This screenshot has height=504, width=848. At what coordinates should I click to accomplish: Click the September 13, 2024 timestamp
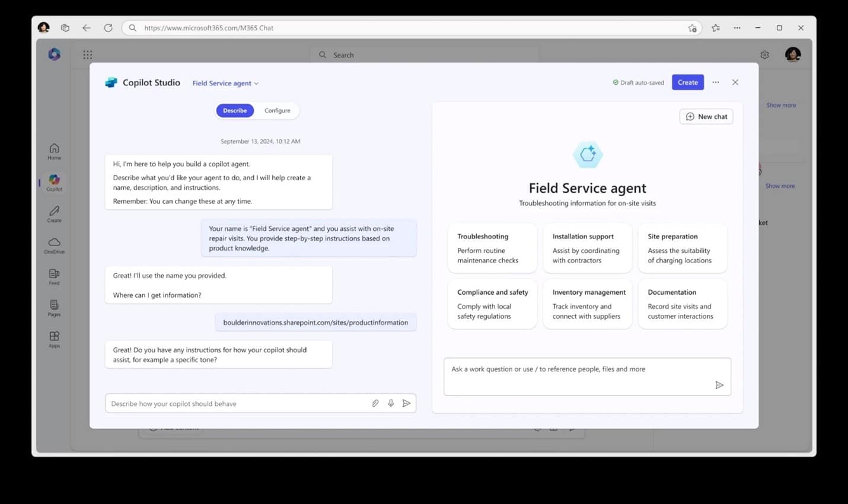260,141
